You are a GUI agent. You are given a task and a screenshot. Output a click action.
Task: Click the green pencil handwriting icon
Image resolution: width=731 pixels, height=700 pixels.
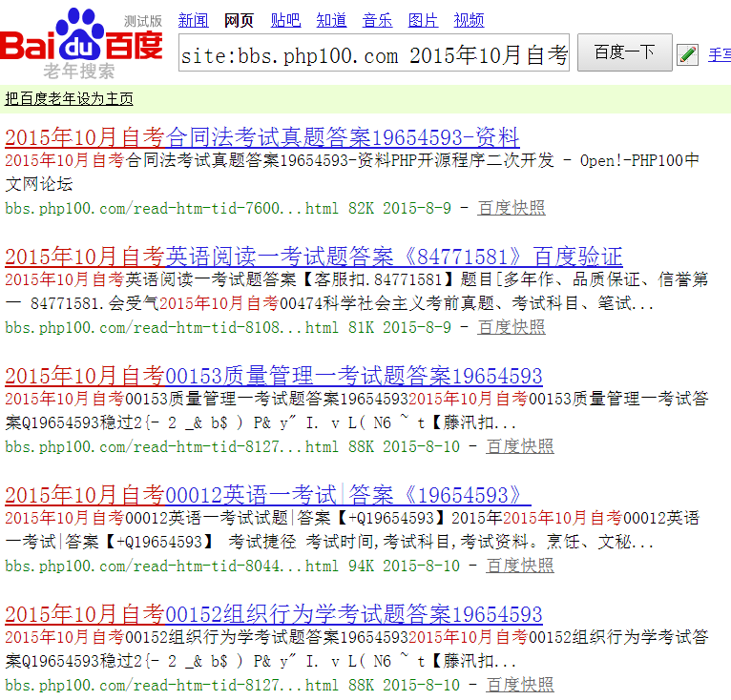click(687, 55)
